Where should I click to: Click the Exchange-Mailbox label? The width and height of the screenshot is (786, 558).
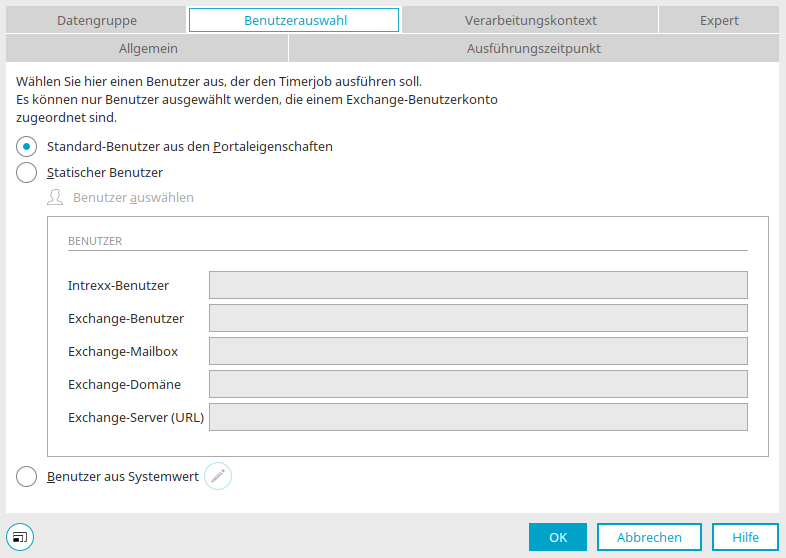pos(123,351)
